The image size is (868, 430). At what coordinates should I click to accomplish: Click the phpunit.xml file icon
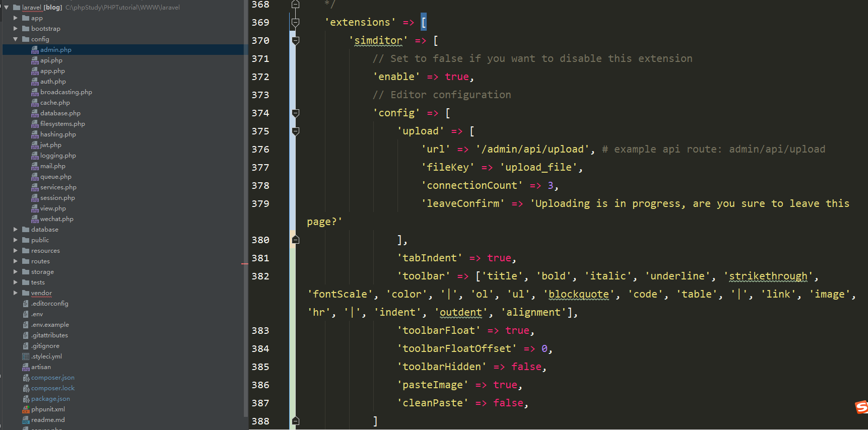click(26, 409)
